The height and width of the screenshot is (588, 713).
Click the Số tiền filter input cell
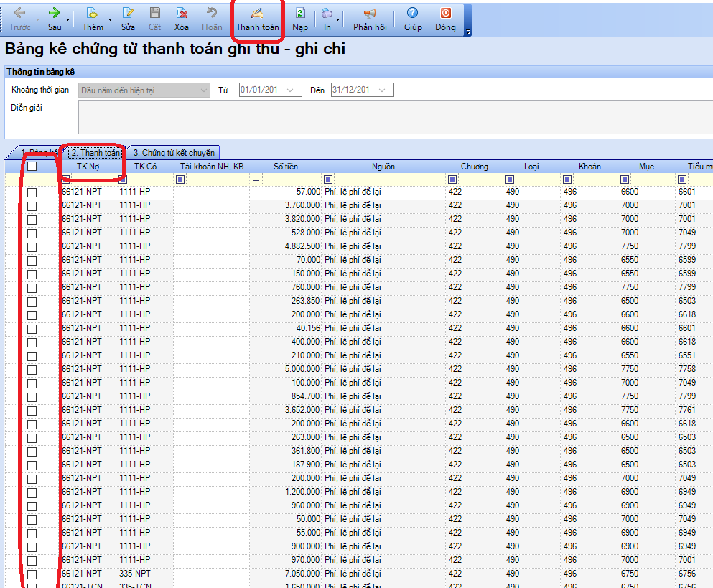[x=292, y=179]
